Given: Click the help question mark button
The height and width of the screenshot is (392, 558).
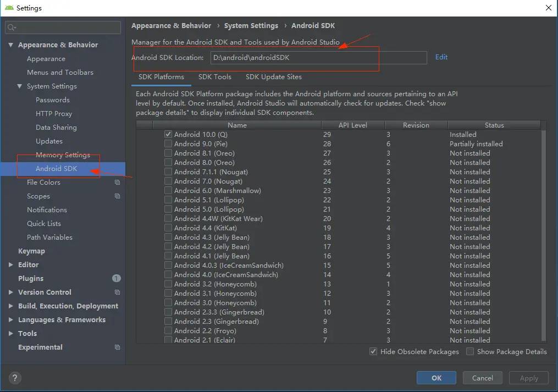Looking at the screenshot, I should click(x=15, y=378).
